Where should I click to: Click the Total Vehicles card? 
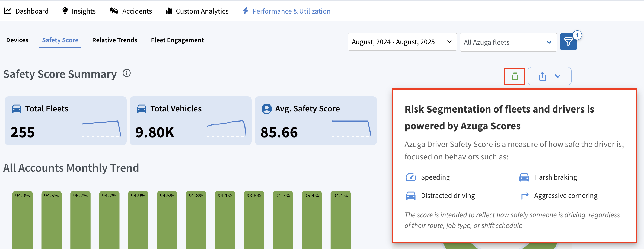[x=191, y=121]
